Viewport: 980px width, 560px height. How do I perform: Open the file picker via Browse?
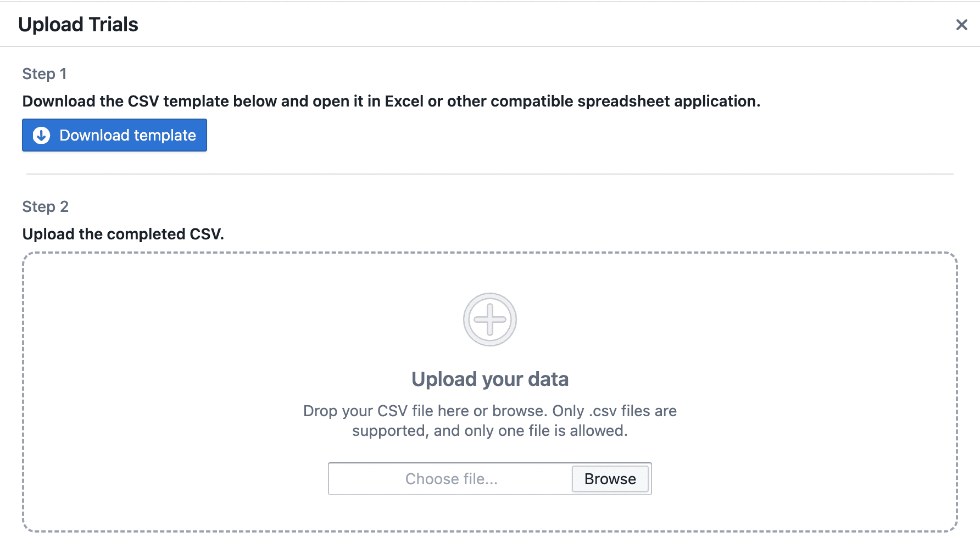click(x=610, y=479)
